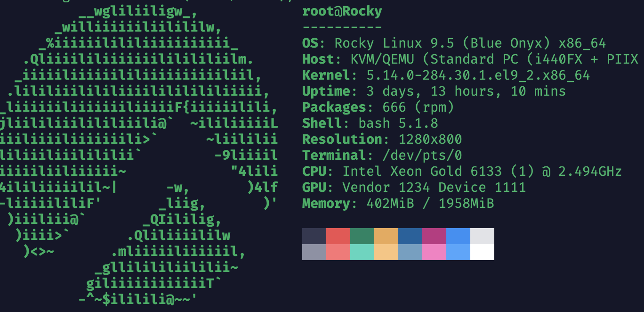The height and width of the screenshot is (312, 644).
Task: Click the Shell line showing bash 5.1.8
Action: point(370,123)
